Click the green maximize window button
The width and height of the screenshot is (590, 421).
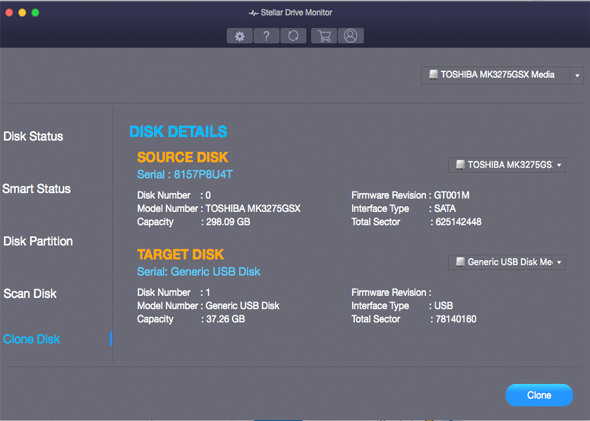pos(35,13)
